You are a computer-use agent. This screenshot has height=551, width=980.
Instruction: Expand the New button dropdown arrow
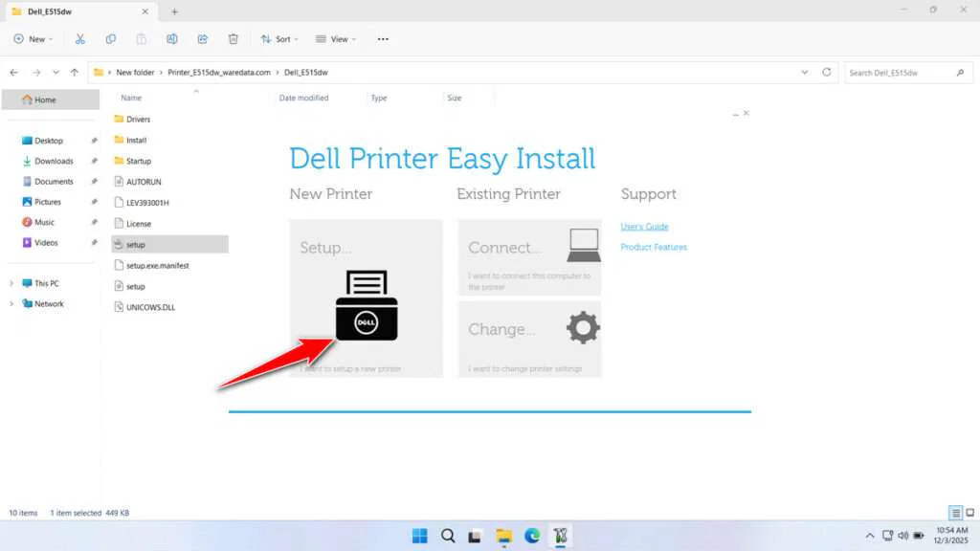pyautogui.click(x=51, y=38)
